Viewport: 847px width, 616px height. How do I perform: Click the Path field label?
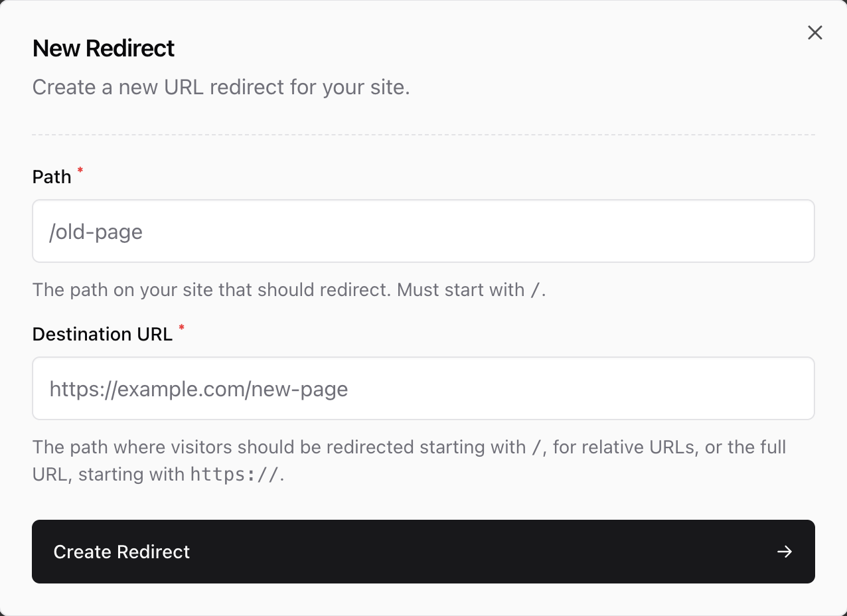pyautogui.click(x=51, y=177)
